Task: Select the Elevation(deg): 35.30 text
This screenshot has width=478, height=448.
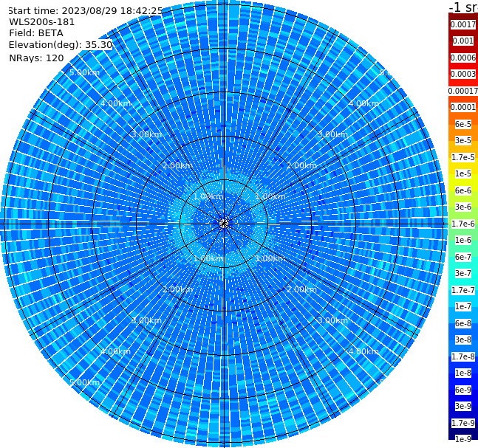Action: coord(61,45)
